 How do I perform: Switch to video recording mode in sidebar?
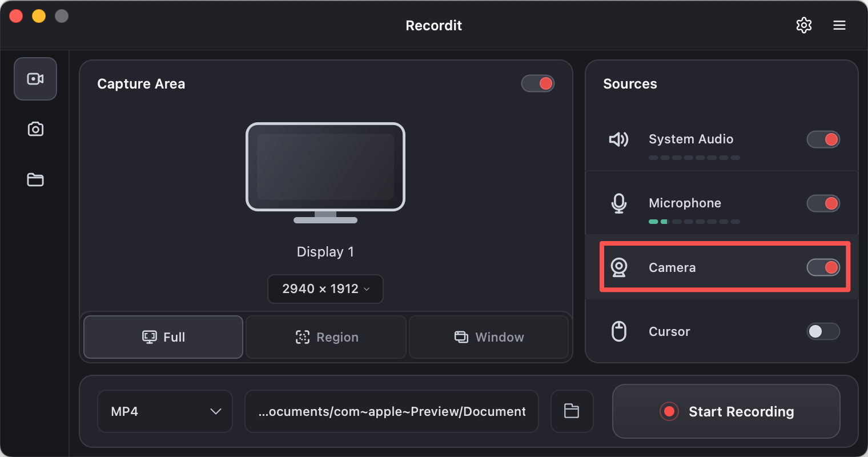point(35,79)
